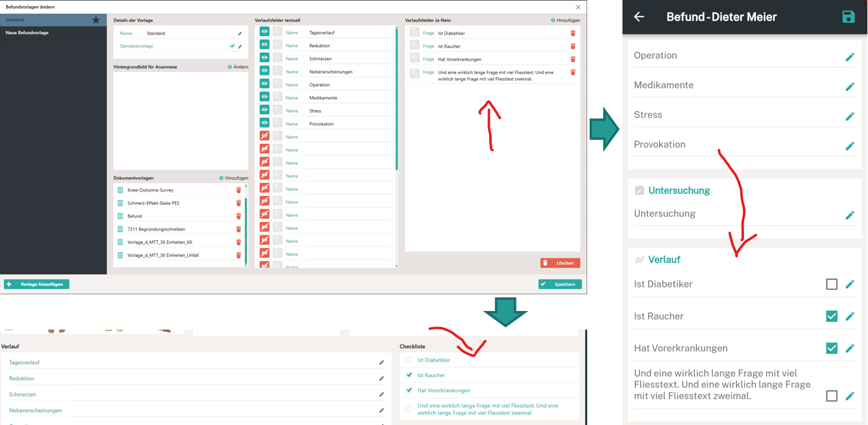Click the save disk icon in mobile header
Image resolution: width=868 pixels, height=425 pixels.
[x=849, y=17]
